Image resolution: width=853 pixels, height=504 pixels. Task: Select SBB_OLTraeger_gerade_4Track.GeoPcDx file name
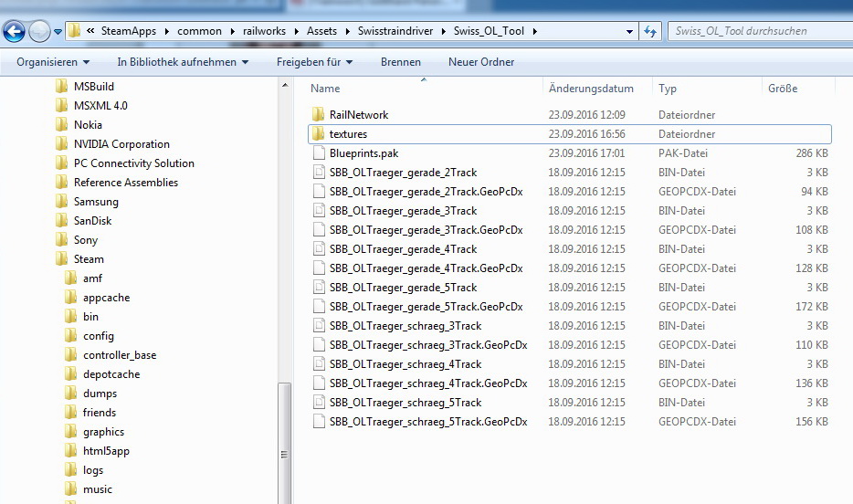(426, 268)
